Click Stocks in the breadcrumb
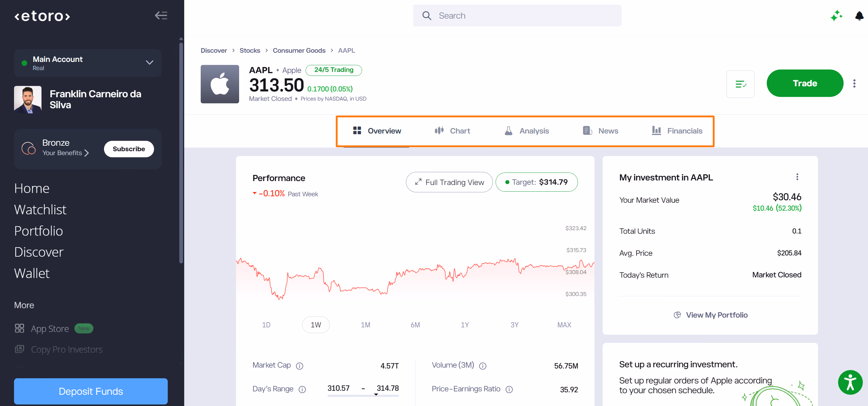The height and width of the screenshot is (406, 868). [x=250, y=51]
